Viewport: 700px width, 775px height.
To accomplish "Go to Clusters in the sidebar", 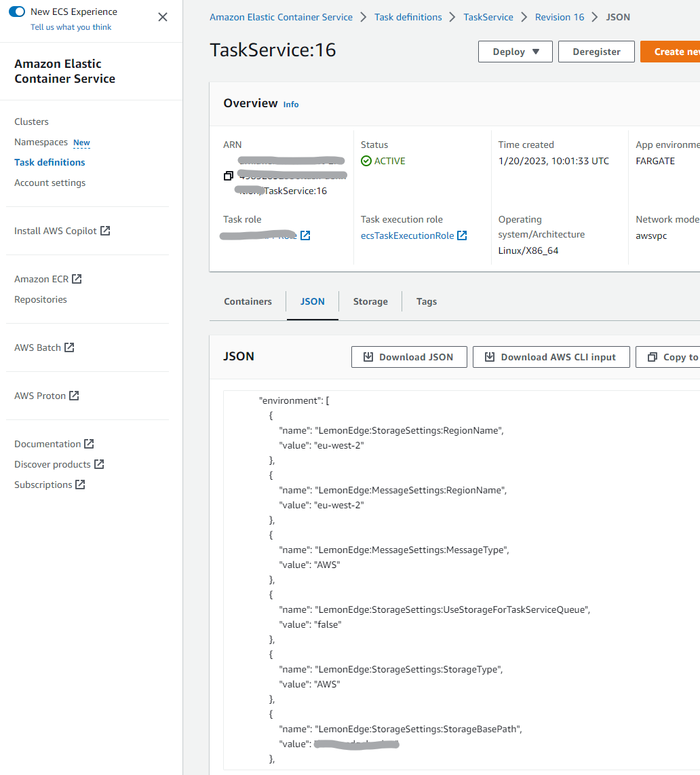I will pyautogui.click(x=32, y=121).
